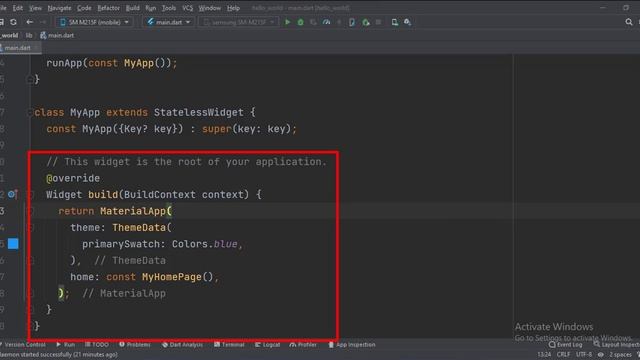Click on 'runApp' in the editor
This screenshot has width=640, height=360.
point(64,63)
